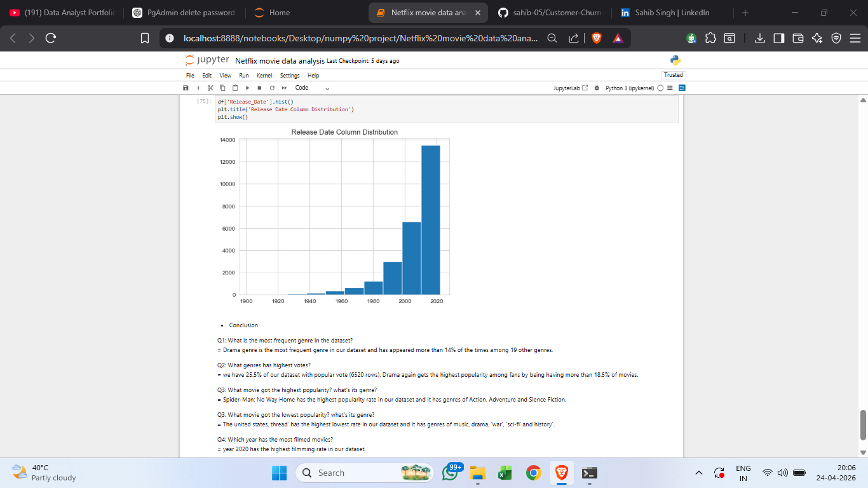Switch to the Jupyter Home tab

coord(305,13)
